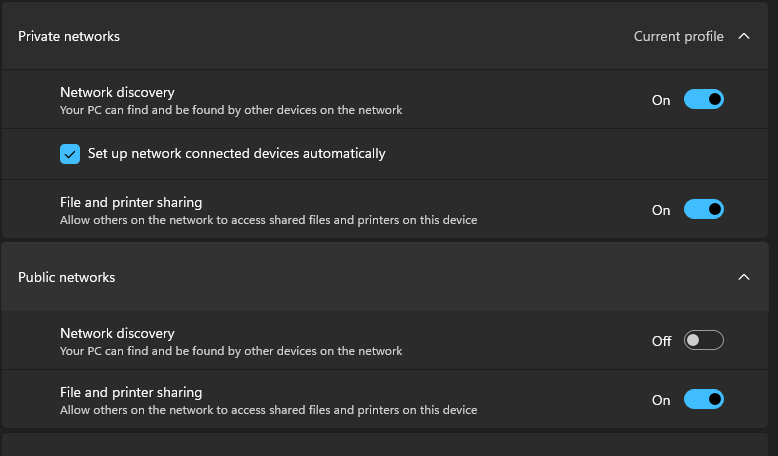Screen dimensions: 778x456
Task: Click the Public networks header title
Action: pos(67,277)
